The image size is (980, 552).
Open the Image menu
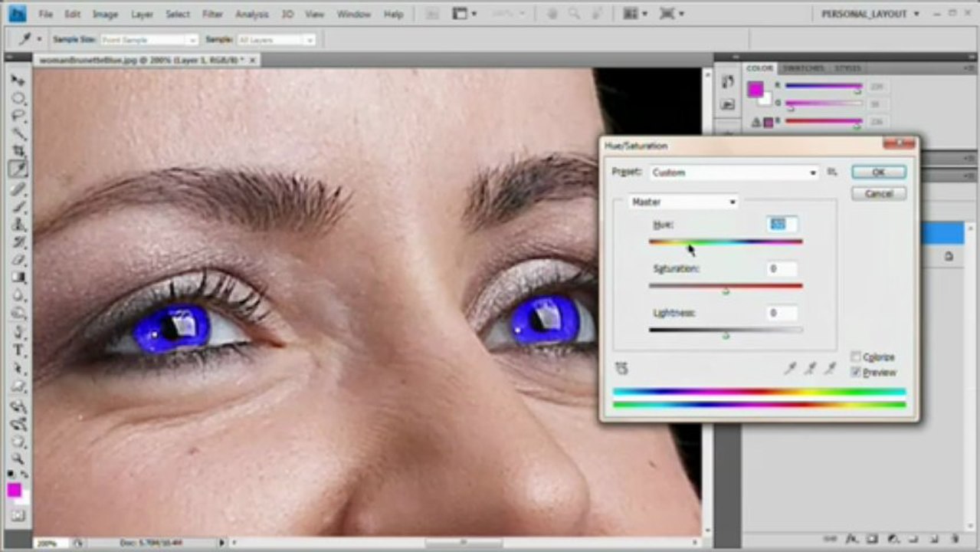tap(105, 15)
